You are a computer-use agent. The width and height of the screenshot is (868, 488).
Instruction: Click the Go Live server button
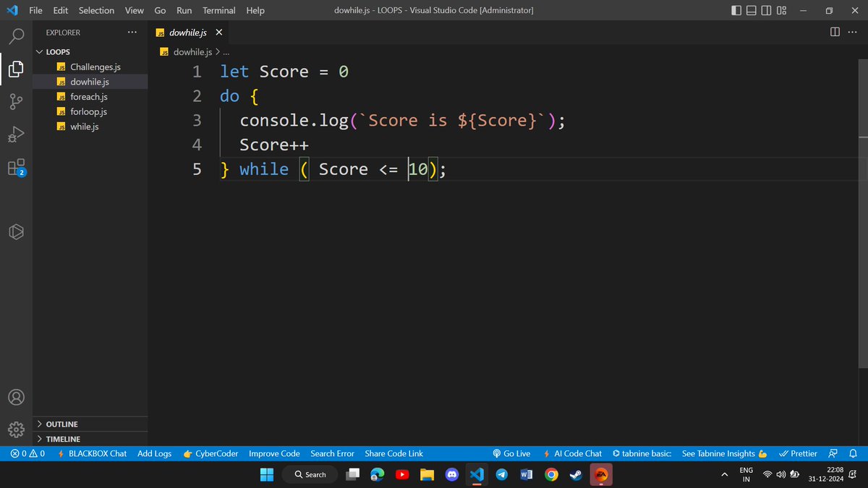(511, 453)
